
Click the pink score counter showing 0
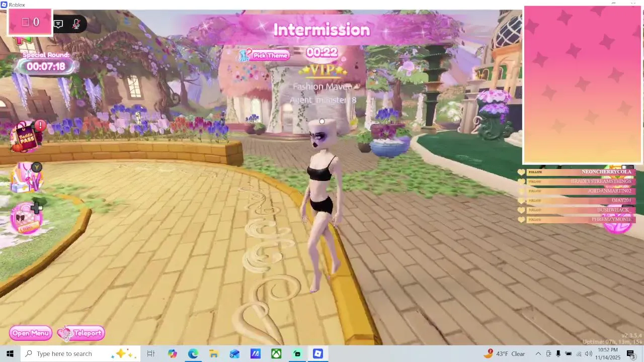(x=30, y=22)
